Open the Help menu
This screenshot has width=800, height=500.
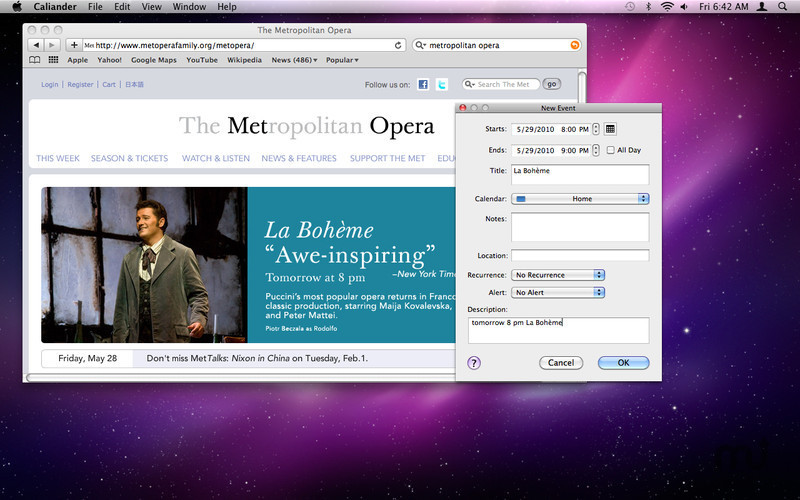pyautogui.click(x=227, y=7)
